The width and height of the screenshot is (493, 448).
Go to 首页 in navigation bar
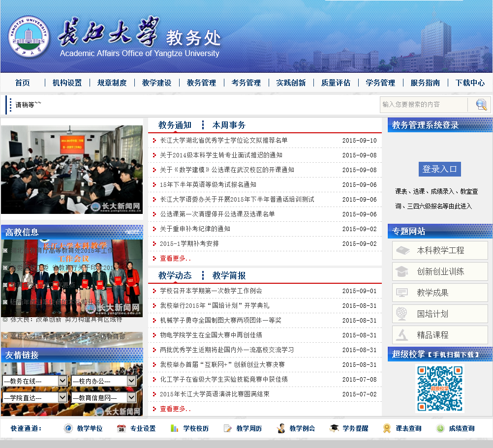(23, 83)
